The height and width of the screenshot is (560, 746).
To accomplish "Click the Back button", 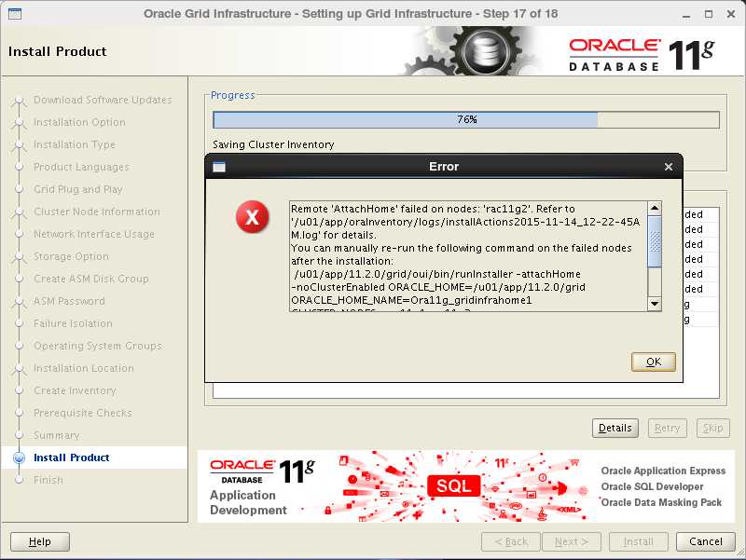I will click(x=510, y=541).
